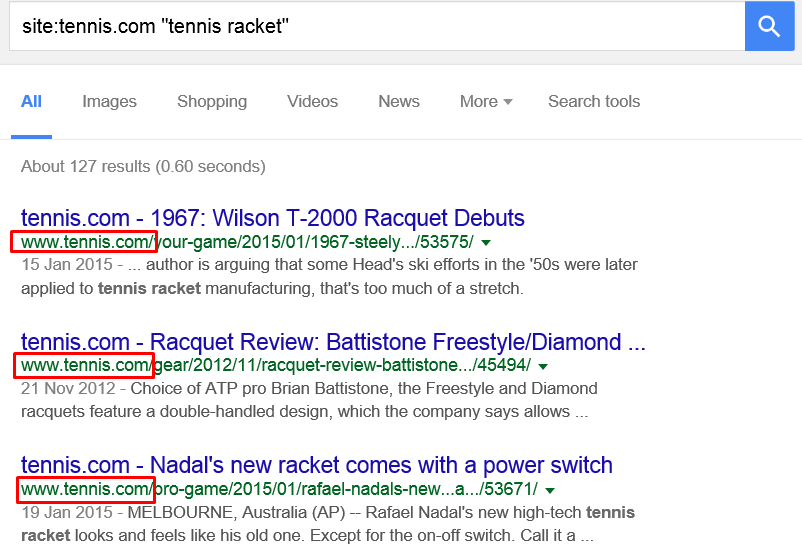
Task: Click the gear/2012/11/racquet-review-battistone green URL
Action: pyautogui.click(x=276, y=365)
